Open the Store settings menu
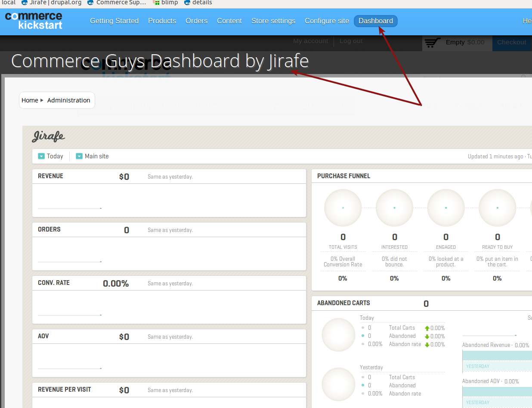Image resolution: width=532 pixels, height=408 pixels. pyautogui.click(x=273, y=21)
